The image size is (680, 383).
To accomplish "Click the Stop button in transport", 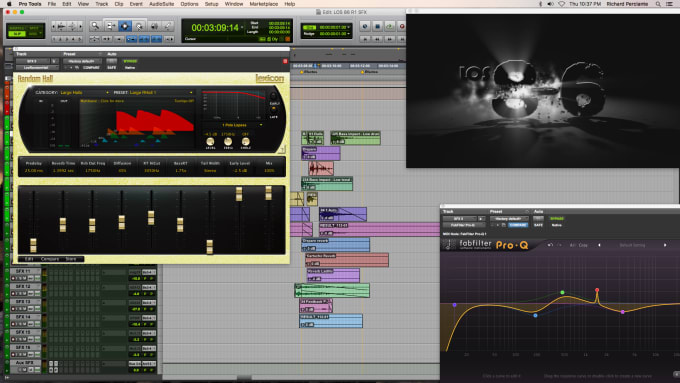I will point(377,26).
